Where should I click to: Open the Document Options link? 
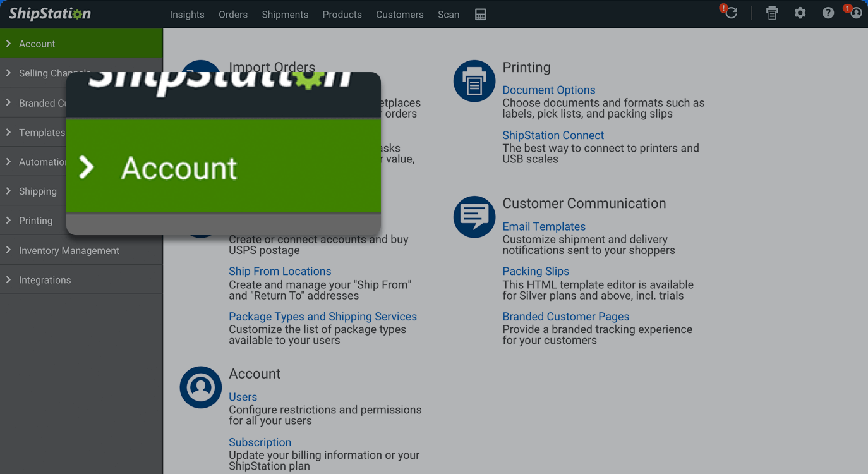pos(549,90)
